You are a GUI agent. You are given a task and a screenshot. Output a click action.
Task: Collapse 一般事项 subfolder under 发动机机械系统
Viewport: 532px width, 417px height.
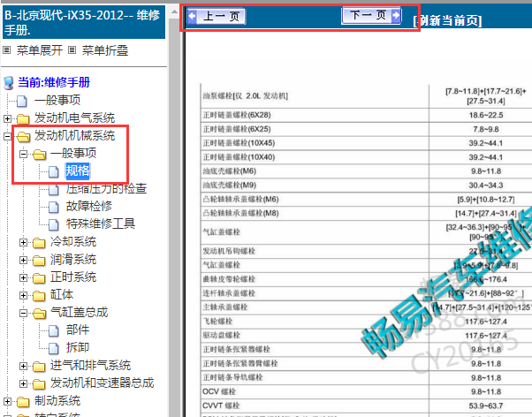pyautogui.click(x=23, y=154)
